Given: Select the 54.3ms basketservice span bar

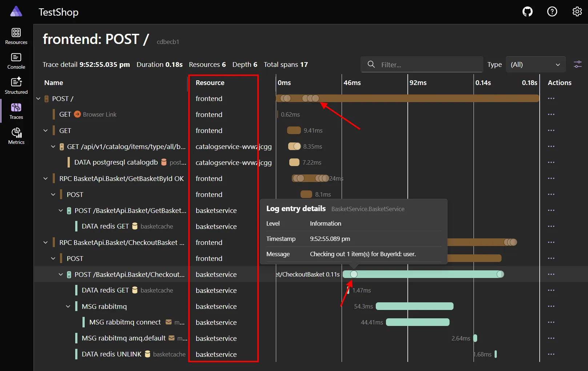Looking at the screenshot, I should [414, 306].
